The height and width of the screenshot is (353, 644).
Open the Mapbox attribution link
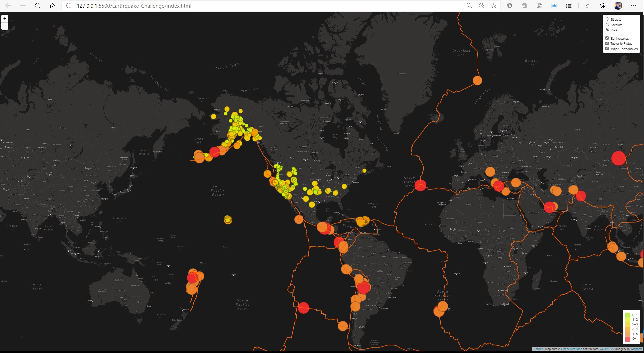click(x=636, y=349)
